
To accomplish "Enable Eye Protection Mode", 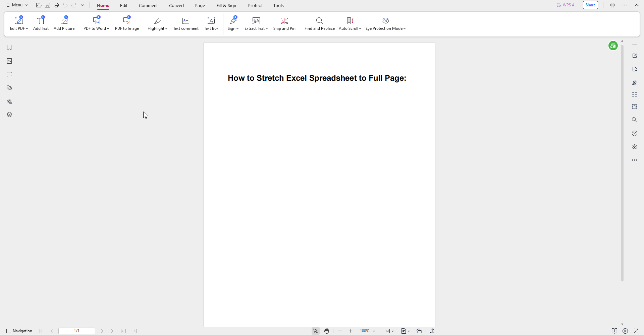I will coord(385,23).
